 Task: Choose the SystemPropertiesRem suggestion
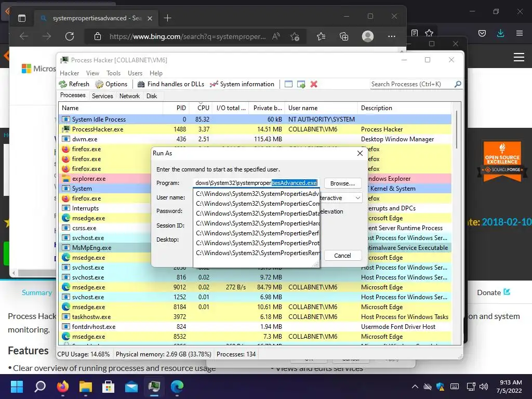257,253
